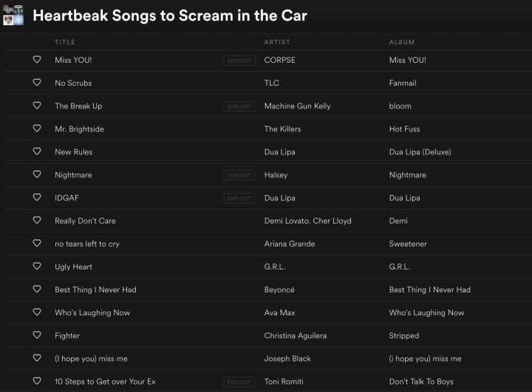532x392 pixels.
Task: Favorite the Fighter track with heart
Action: (37, 335)
